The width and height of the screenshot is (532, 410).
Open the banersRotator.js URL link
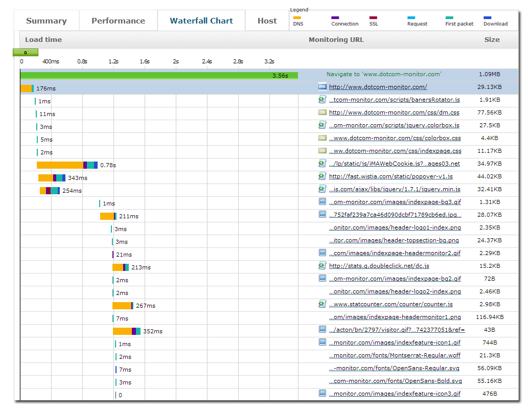(x=394, y=100)
